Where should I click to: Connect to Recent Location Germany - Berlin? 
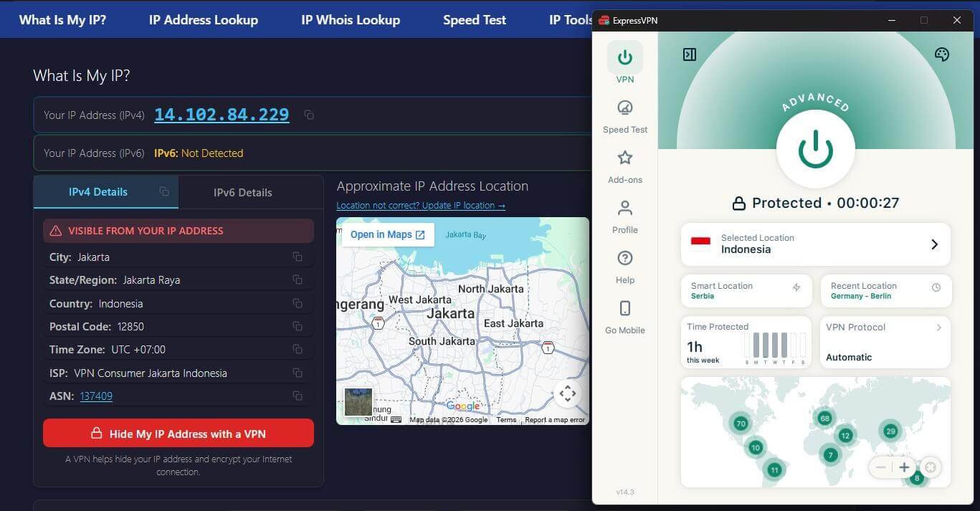point(886,291)
